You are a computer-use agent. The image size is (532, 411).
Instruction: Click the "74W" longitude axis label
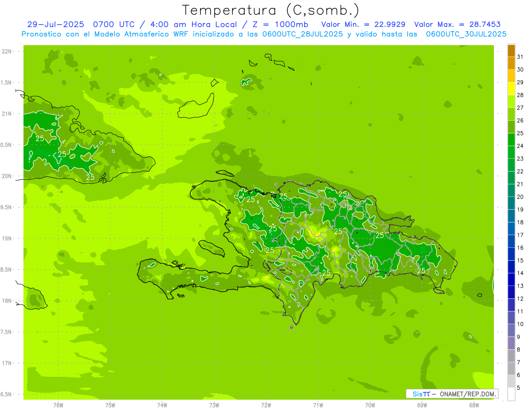[162, 405]
